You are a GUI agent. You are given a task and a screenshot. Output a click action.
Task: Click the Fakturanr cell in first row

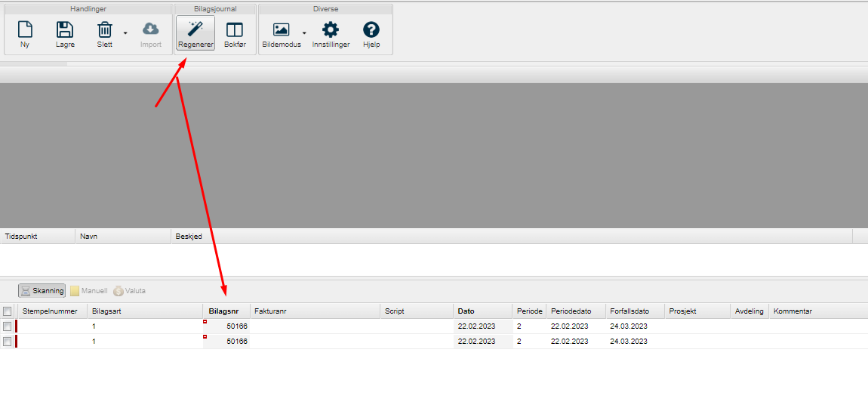(x=314, y=326)
